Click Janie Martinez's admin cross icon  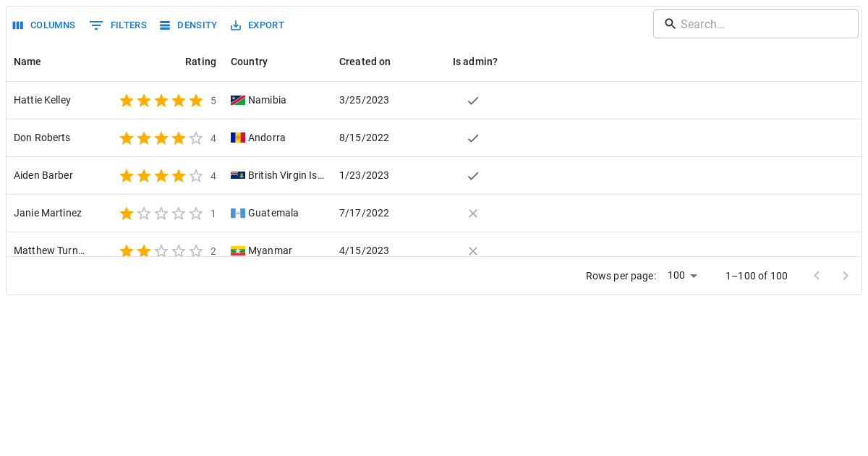(x=473, y=214)
